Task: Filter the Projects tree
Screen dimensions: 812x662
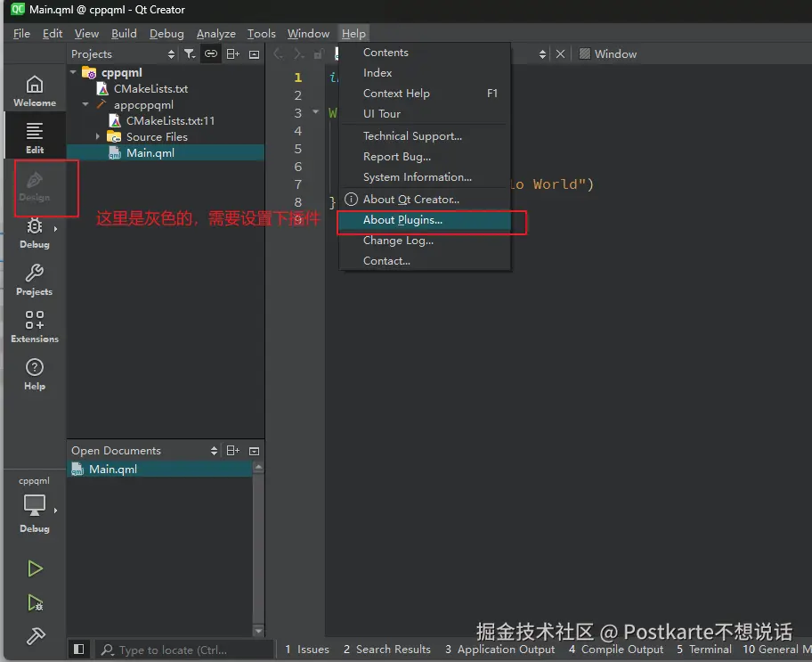Action: (x=190, y=54)
